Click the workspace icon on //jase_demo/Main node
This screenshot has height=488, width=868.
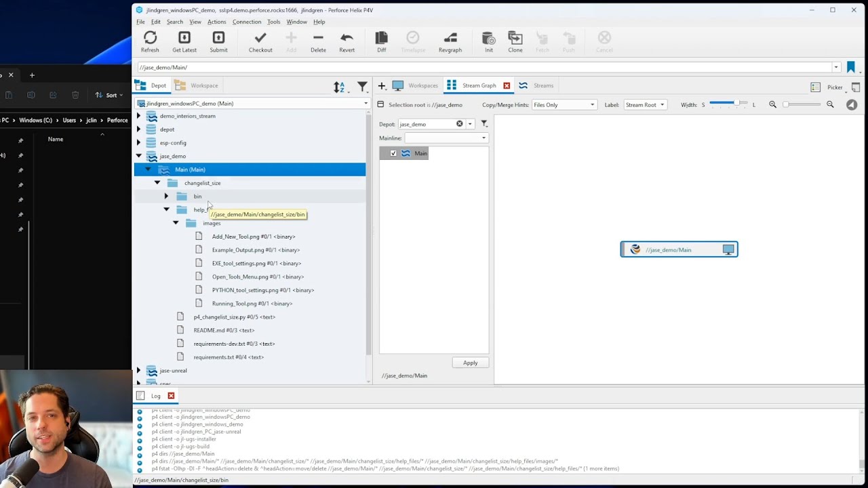click(x=728, y=249)
